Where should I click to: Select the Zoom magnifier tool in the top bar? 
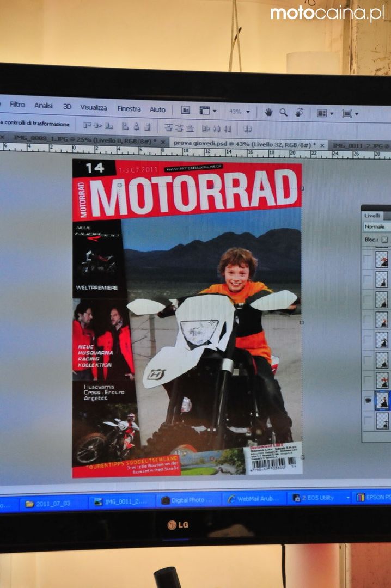pos(283,112)
